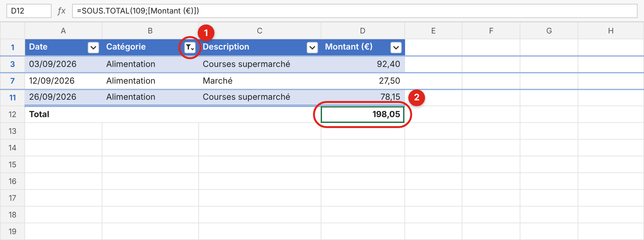Click the Catégorie header cell text

(x=126, y=47)
